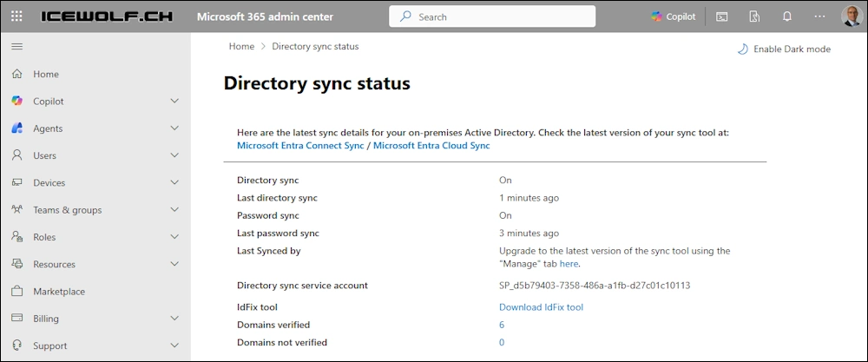The image size is (868, 362).
Task: Expand the Teams & groups chevron
Action: [174, 210]
